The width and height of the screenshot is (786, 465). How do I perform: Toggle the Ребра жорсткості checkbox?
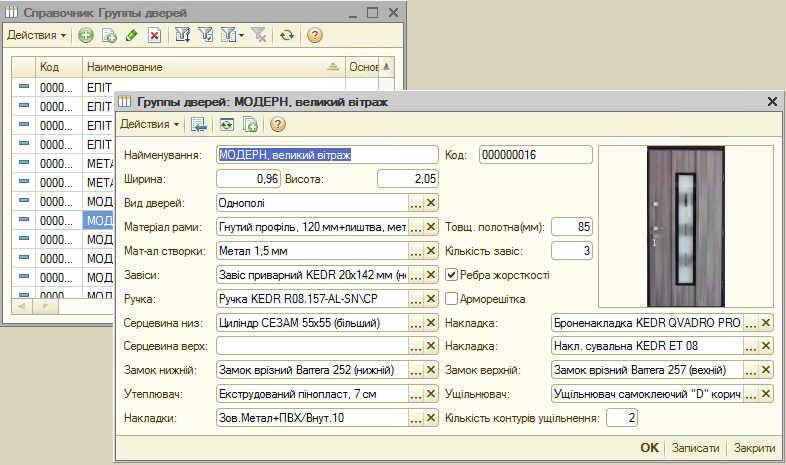click(x=452, y=275)
